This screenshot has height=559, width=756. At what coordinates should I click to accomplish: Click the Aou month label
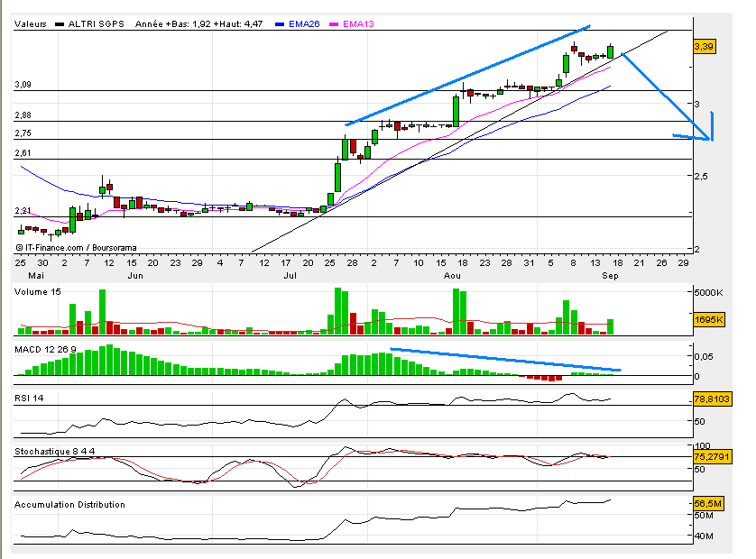click(x=452, y=276)
